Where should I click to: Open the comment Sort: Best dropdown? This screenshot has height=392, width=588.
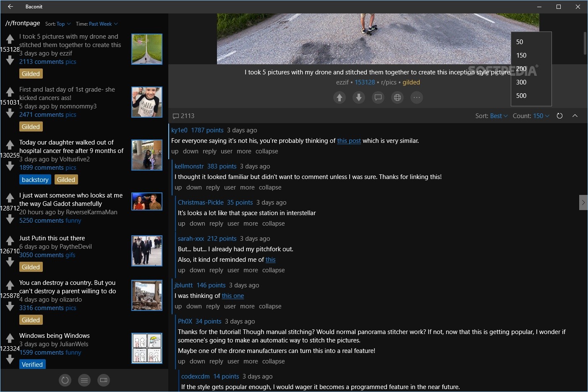[491, 116]
